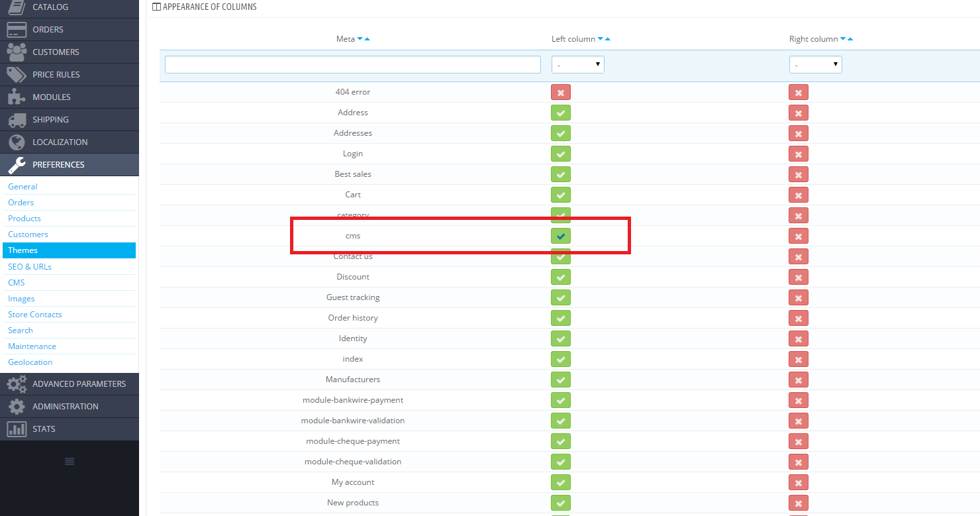Screen dimensions: 980x516
Task: Click the Price Rules tag icon
Action: pos(18,74)
